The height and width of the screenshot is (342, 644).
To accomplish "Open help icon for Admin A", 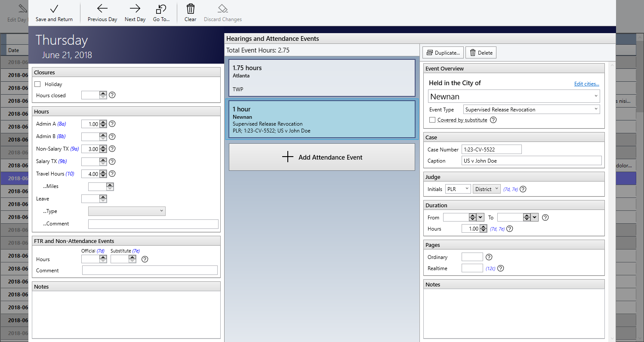I will [112, 124].
